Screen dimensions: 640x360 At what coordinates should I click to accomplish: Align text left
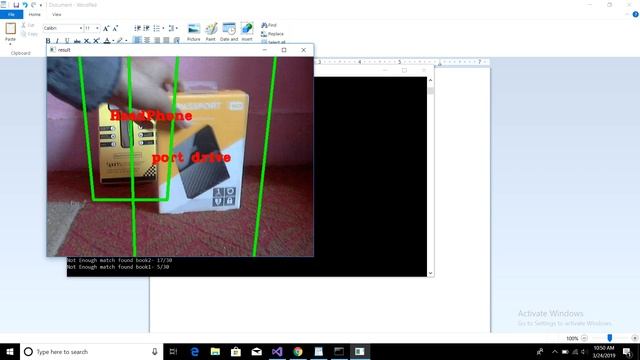[138, 40]
